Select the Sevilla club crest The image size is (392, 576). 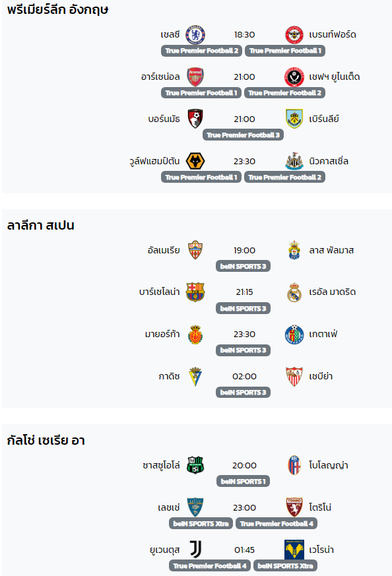click(x=294, y=377)
